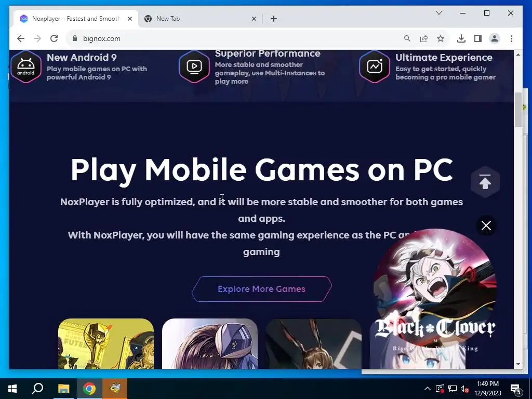Close the Noxplayer tab

click(x=129, y=19)
